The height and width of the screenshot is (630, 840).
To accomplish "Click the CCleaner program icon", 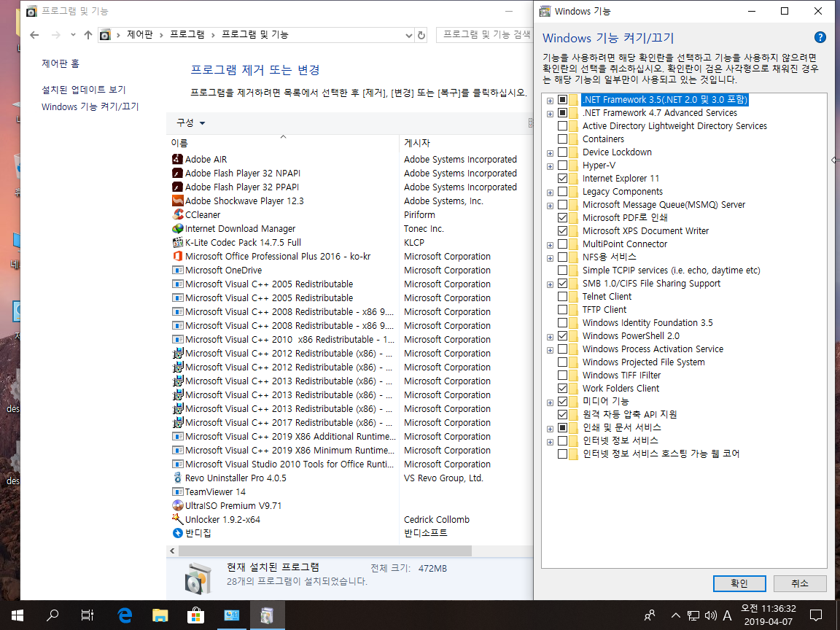I will pos(177,214).
